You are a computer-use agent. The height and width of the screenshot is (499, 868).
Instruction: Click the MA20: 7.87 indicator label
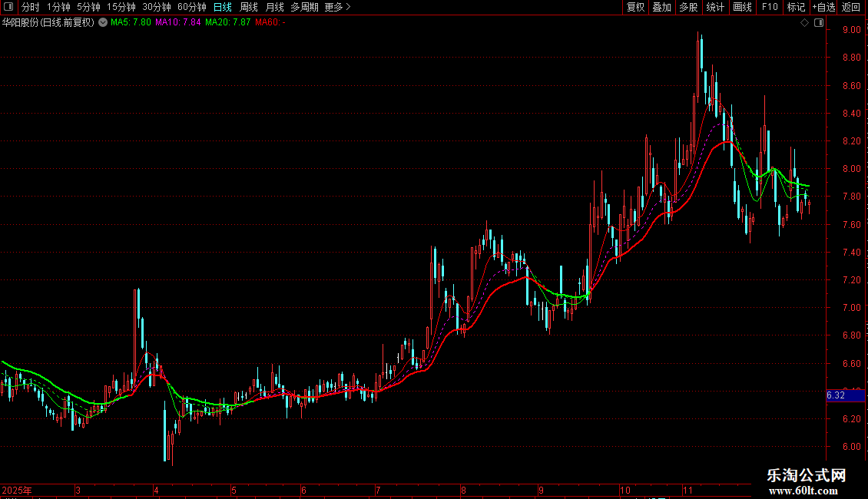pos(227,22)
